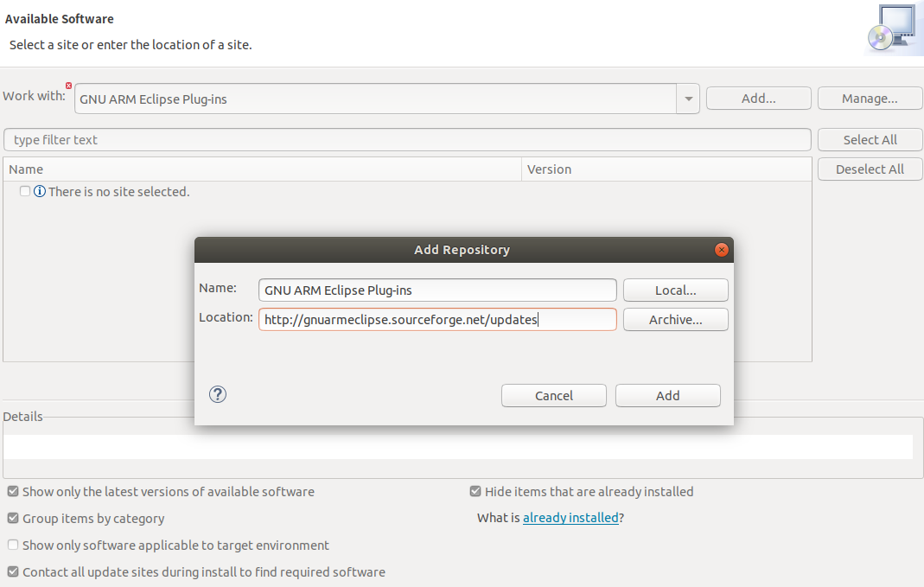Click the Version column header
Screen dimensions: 924x587
[x=666, y=169]
